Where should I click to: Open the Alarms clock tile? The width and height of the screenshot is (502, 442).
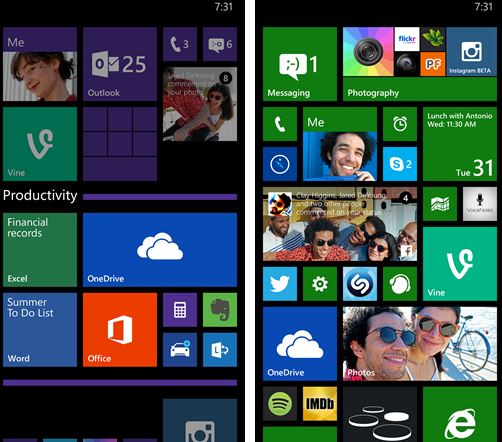pos(400,124)
